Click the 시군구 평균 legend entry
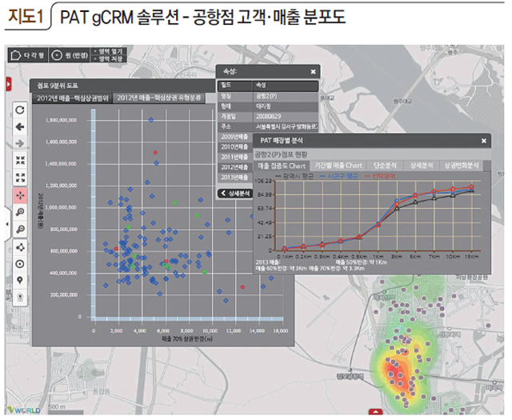The image size is (512, 420). [339, 176]
